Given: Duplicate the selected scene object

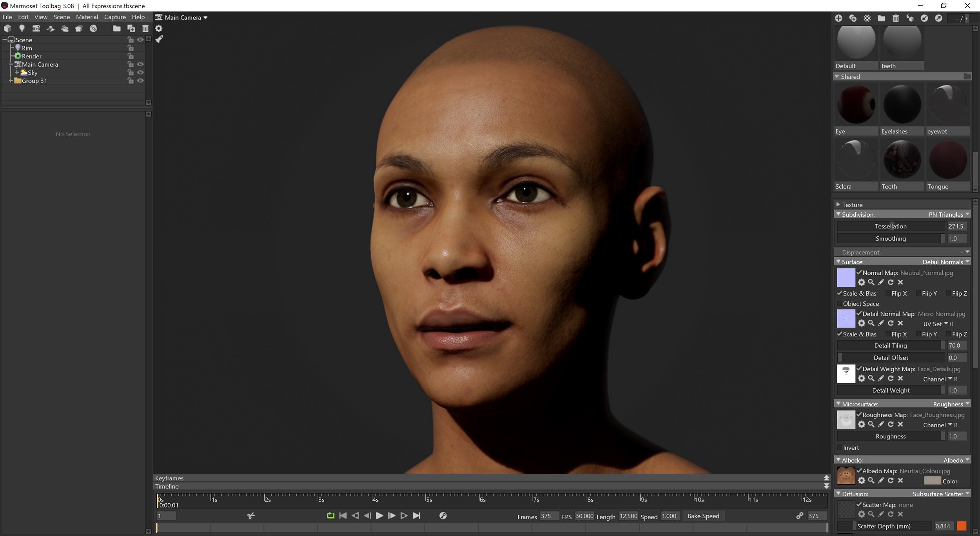Looking at the screenshot, I should tap(131, 28).
